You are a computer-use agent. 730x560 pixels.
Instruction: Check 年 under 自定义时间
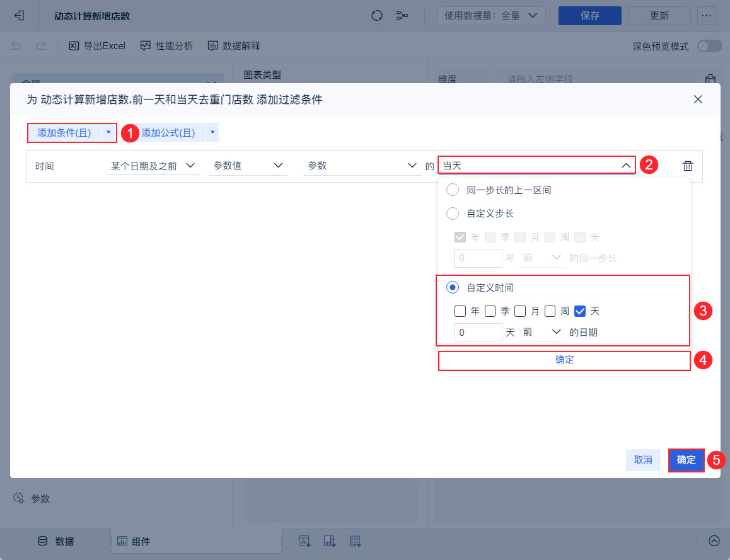[x=460, y=311]
